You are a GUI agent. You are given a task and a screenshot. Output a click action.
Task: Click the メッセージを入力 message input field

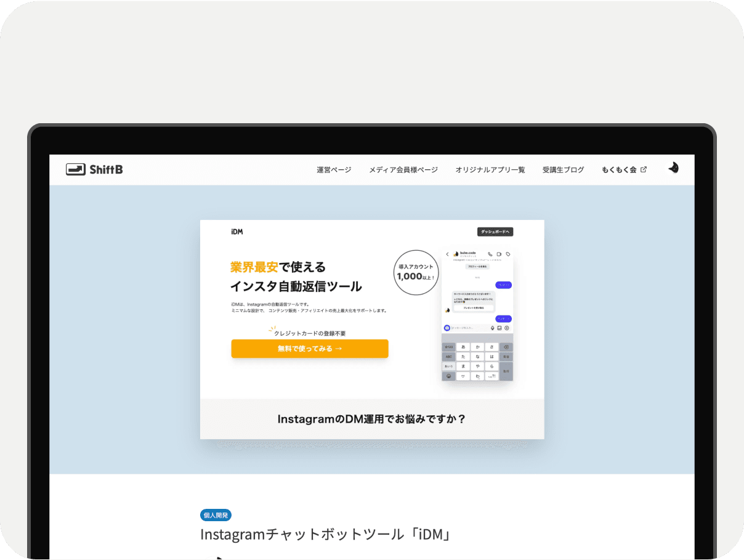coord(463,328)
